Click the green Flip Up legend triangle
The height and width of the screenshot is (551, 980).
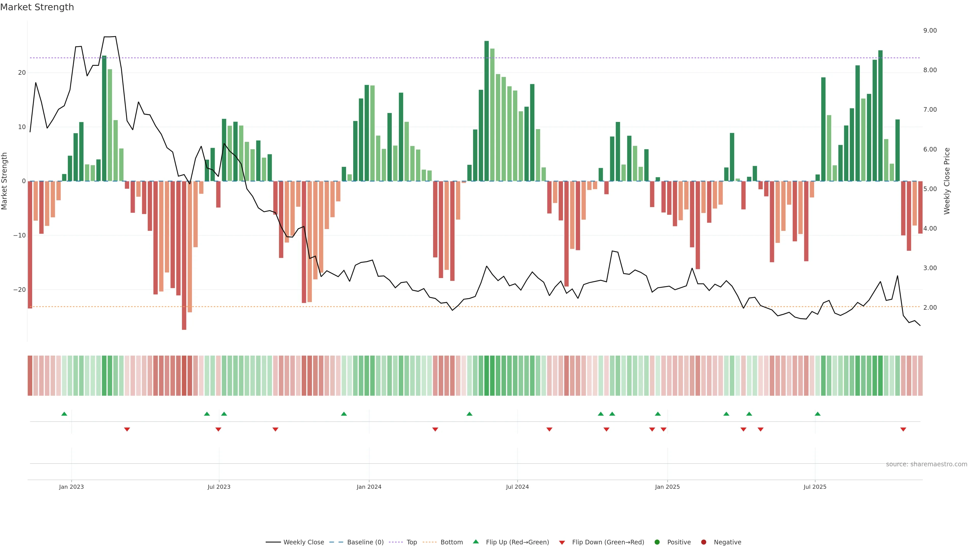[x=475, y=542]
